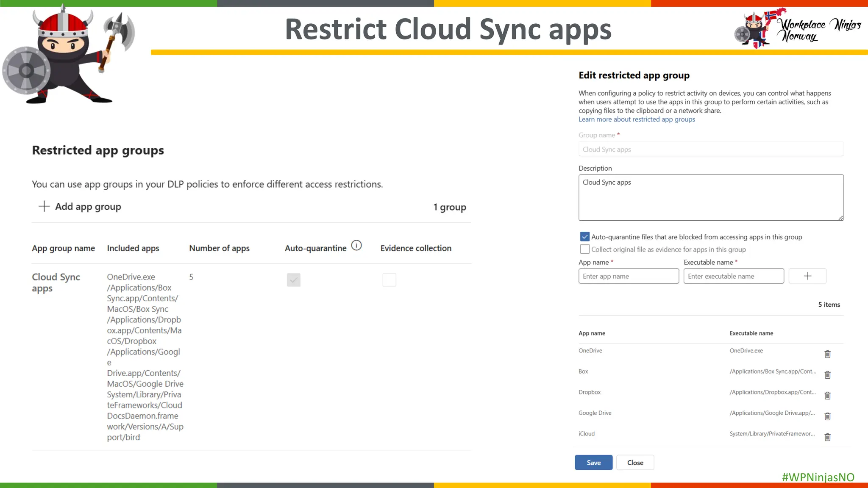Click plus icon beside Add app group
Viewport: 868px width, 488px height.
pos(44,206)
